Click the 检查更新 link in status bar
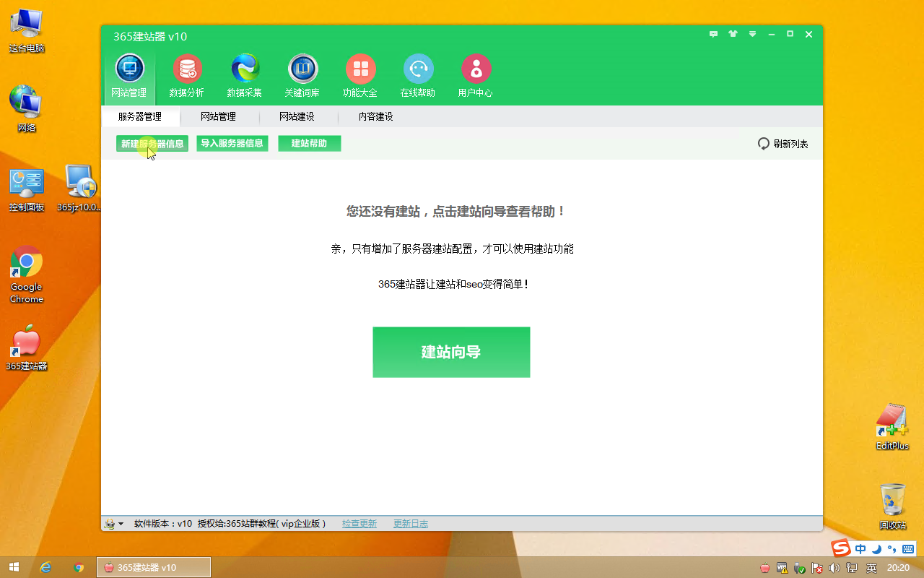This screenshot has height=578, width=924. pos(359,524)
